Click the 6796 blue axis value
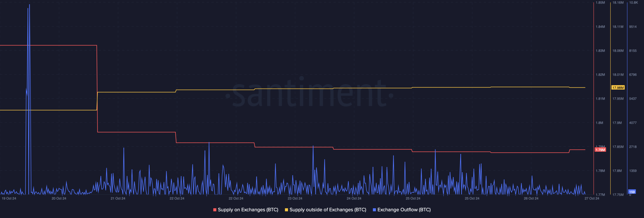 [x=633, y=75]
